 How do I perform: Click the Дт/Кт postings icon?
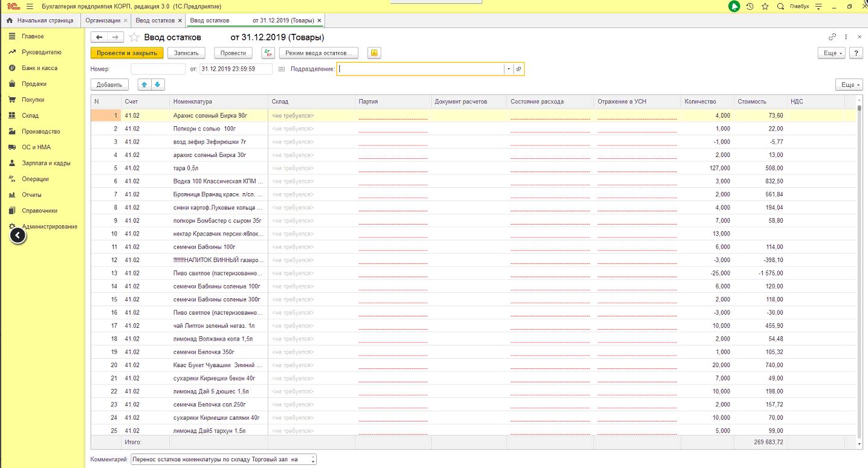coord(268,53)
